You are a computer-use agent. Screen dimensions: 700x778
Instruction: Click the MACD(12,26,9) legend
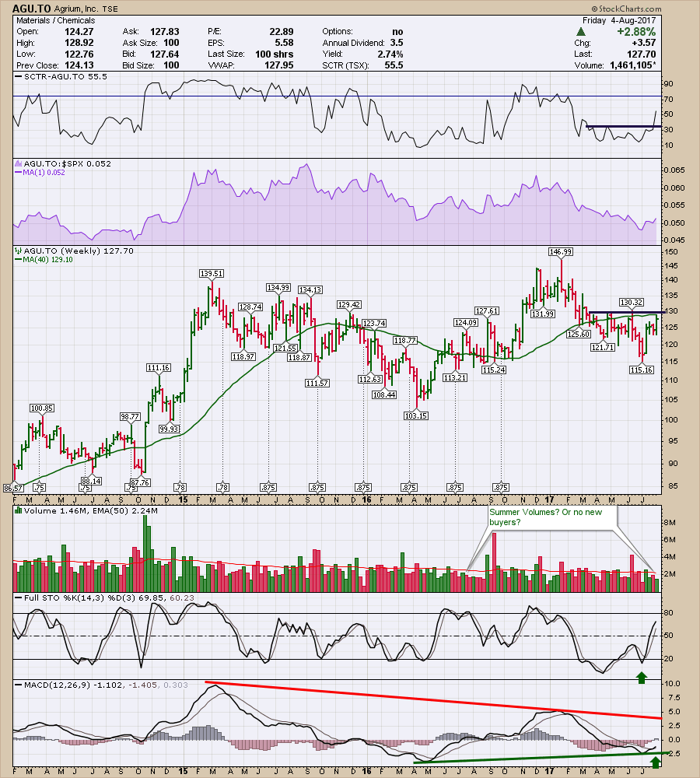pos(101,685)
